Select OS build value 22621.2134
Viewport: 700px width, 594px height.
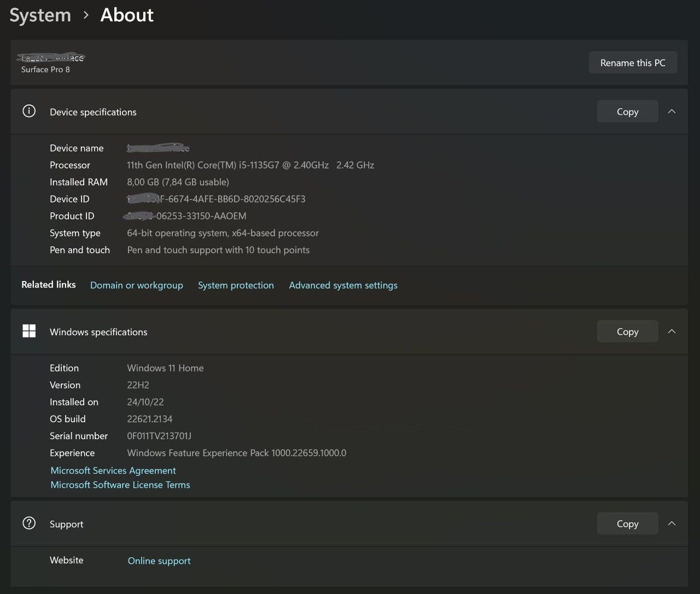[150, 419]
